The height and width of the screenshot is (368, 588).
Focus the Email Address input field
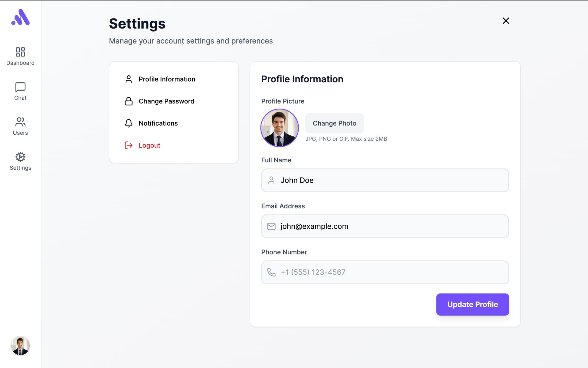tap(385, 226)
